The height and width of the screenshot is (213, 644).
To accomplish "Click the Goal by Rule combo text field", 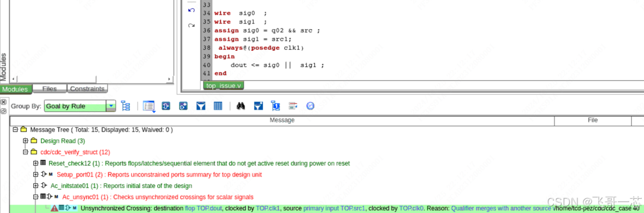I will pyautogui.click(x=75, y=106).
